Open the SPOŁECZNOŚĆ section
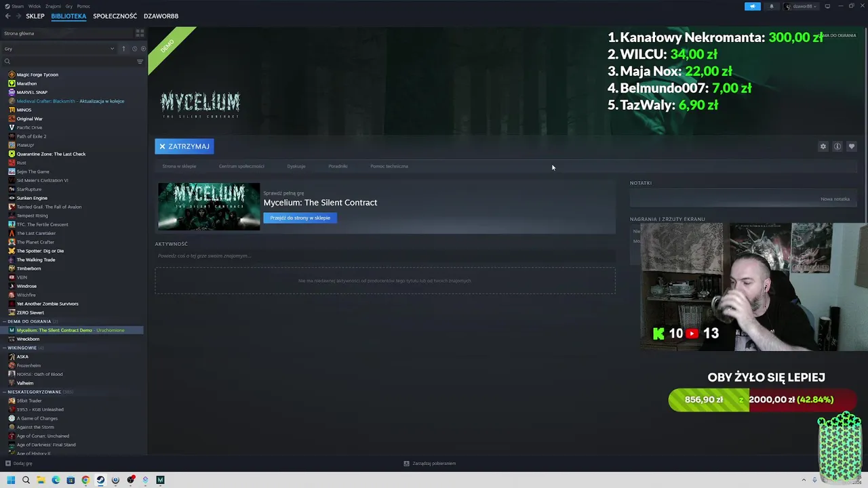 (115, 16)
